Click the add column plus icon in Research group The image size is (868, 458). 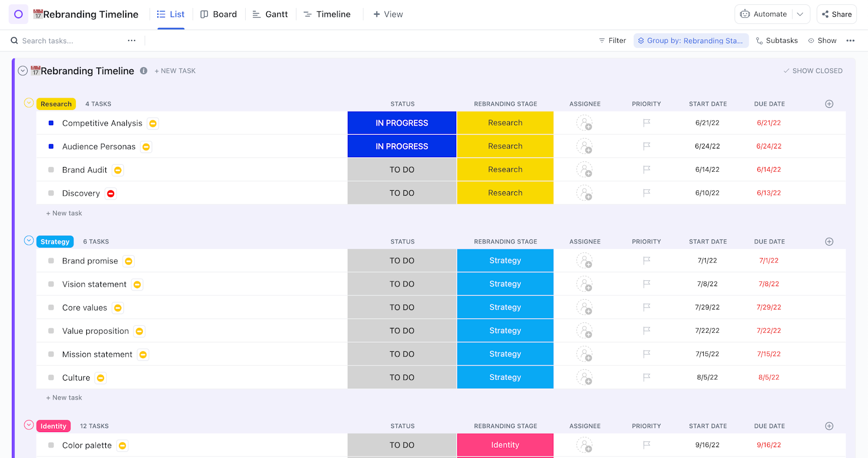coord(829,104)
